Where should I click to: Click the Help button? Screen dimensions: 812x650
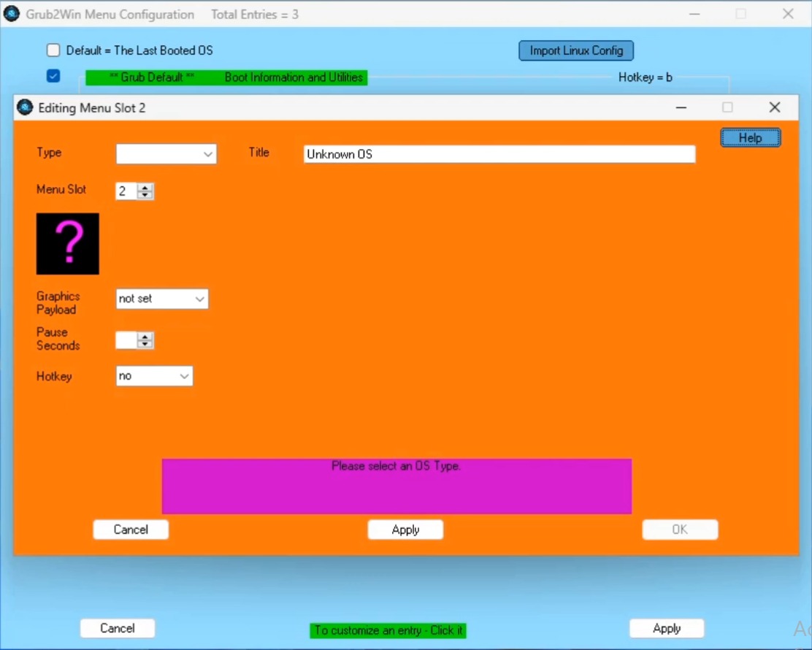(751, 138)
